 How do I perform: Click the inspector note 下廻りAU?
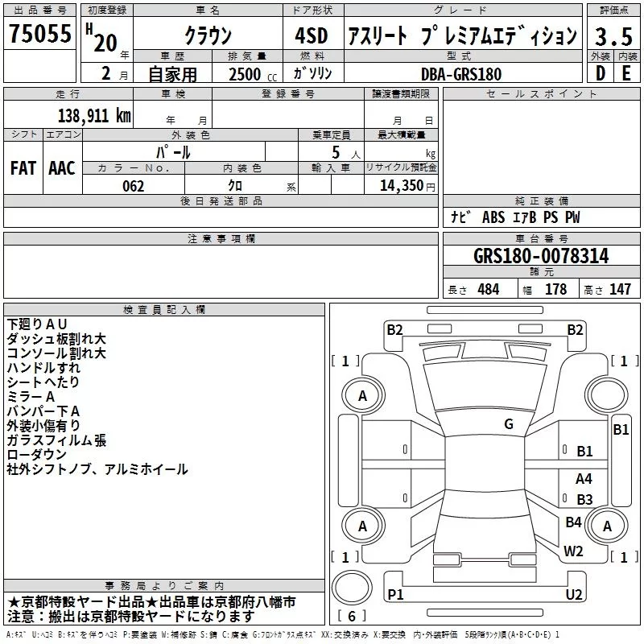[x=37, y=324]
